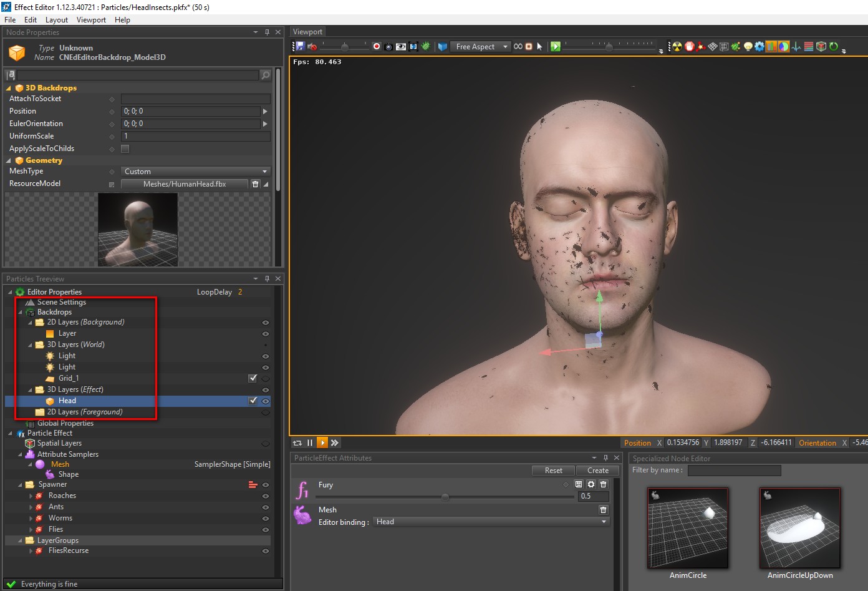Image resolution: width=868 pixels, height=591 pixels.
Task: Click the heartbeat pulse graph icon
Action: 796,47
